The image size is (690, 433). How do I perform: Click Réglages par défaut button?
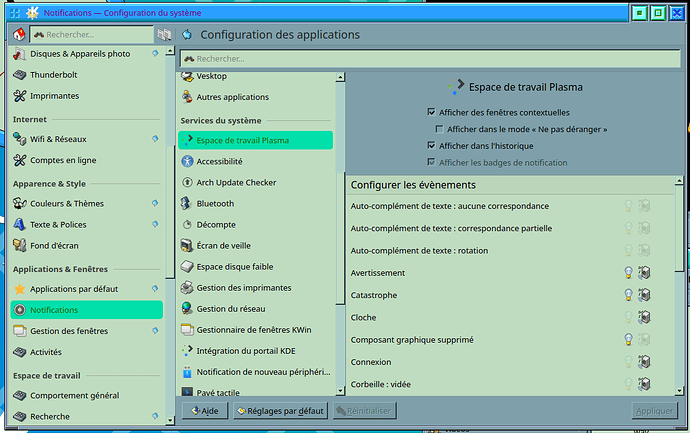pyautogui.click(x=280, y=411)
